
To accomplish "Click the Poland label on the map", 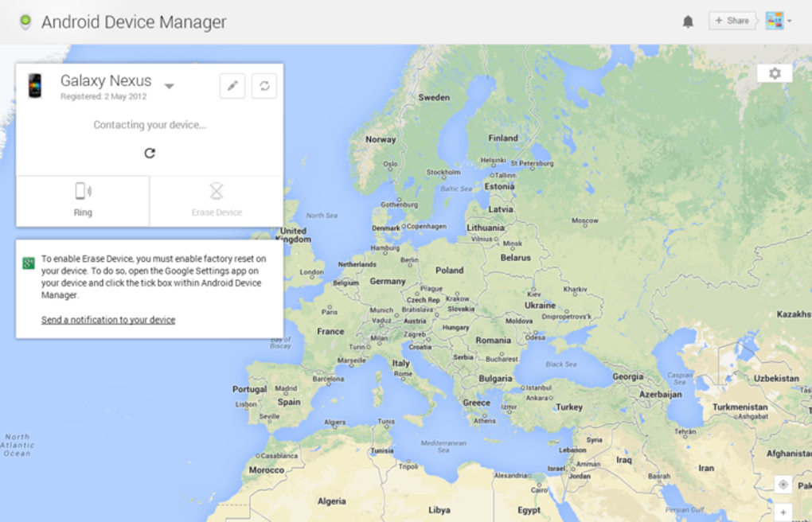I will point(450,271).
